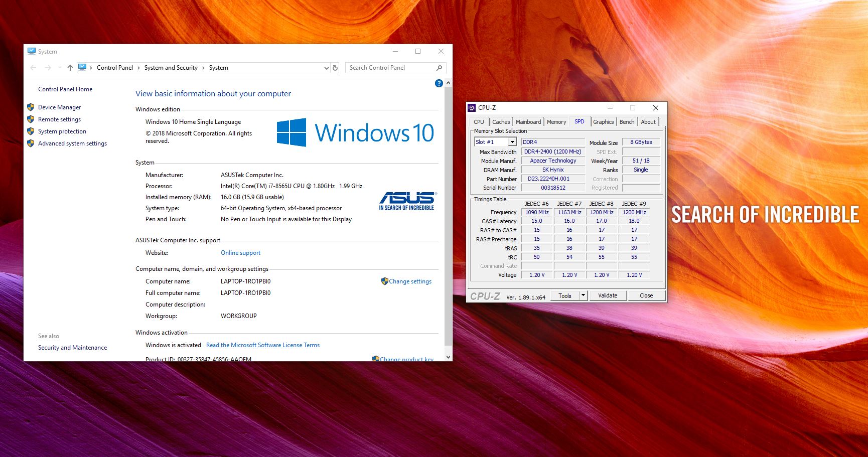Screen dimensions: 868x457
Task: Expand the address bar history dropdown
Action: 326,68
